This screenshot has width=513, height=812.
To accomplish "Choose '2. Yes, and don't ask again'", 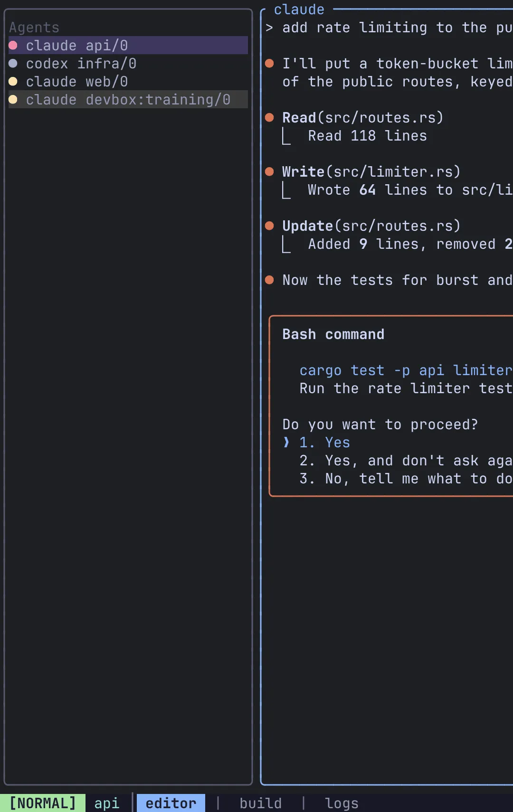I will click(406, 461).
